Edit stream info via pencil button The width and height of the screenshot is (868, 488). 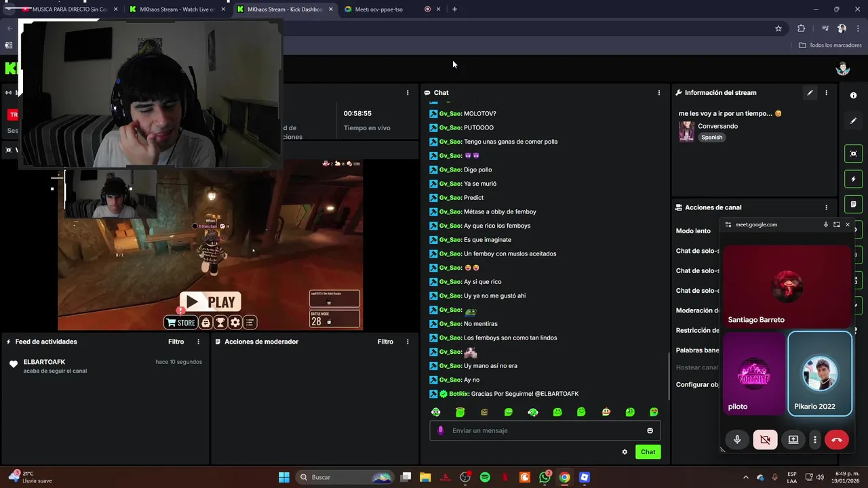coord(810,93)
